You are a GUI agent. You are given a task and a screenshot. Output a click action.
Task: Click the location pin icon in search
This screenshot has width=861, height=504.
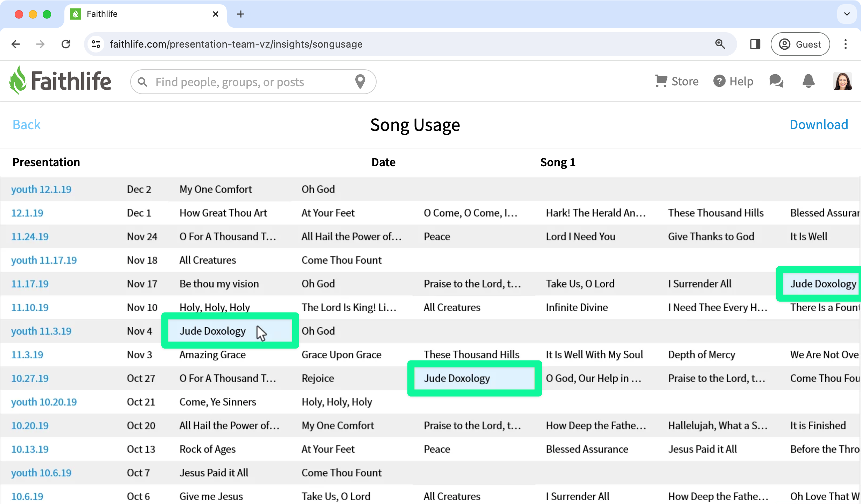360,82
